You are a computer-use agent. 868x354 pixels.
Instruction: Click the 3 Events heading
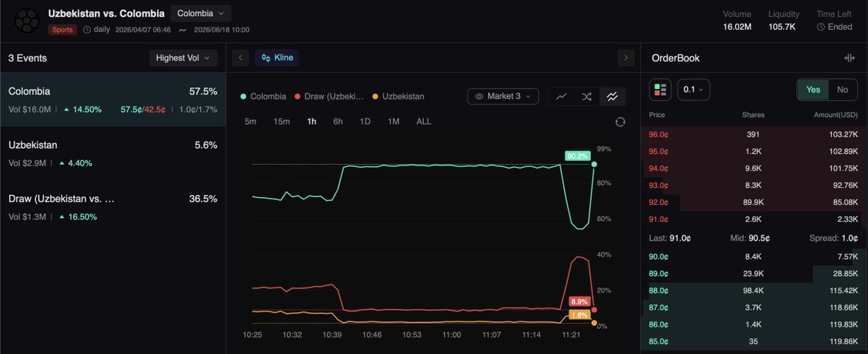27,58
